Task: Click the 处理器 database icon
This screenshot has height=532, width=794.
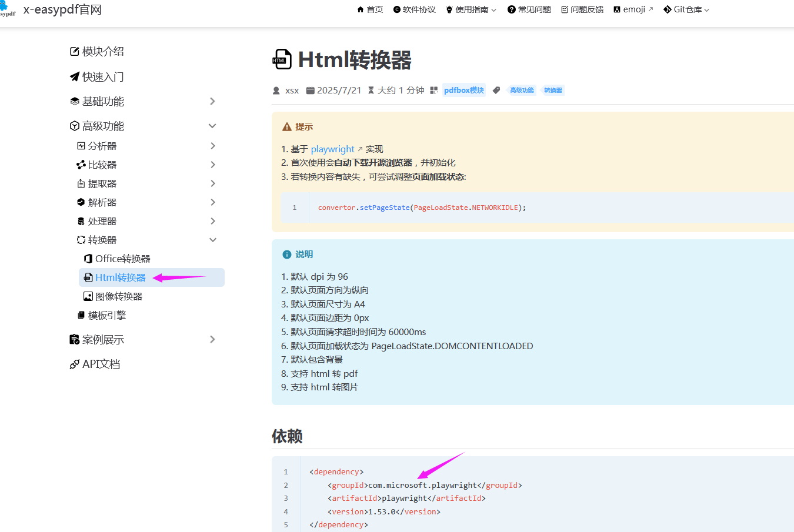Action: [x=81, y=221]
